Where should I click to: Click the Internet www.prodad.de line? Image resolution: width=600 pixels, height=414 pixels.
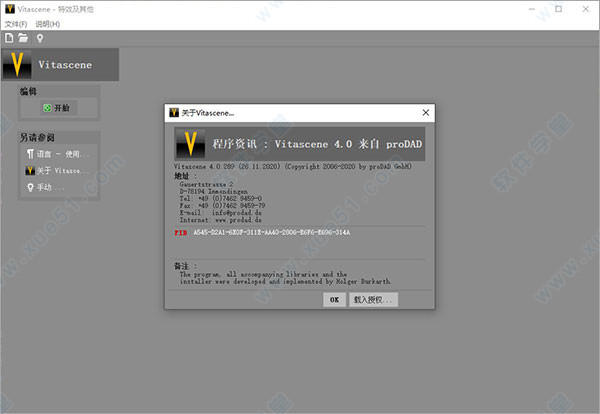click(221, 220)
